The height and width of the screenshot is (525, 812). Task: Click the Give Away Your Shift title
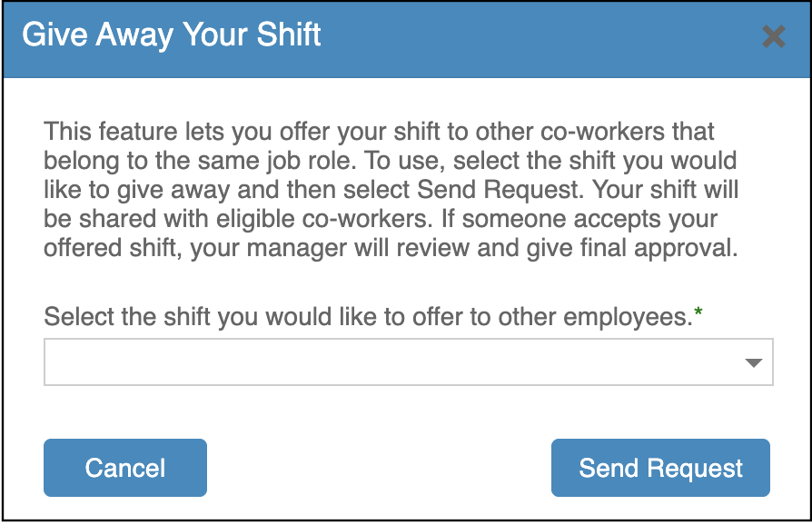pyautogui.click(x=172, y=35)
